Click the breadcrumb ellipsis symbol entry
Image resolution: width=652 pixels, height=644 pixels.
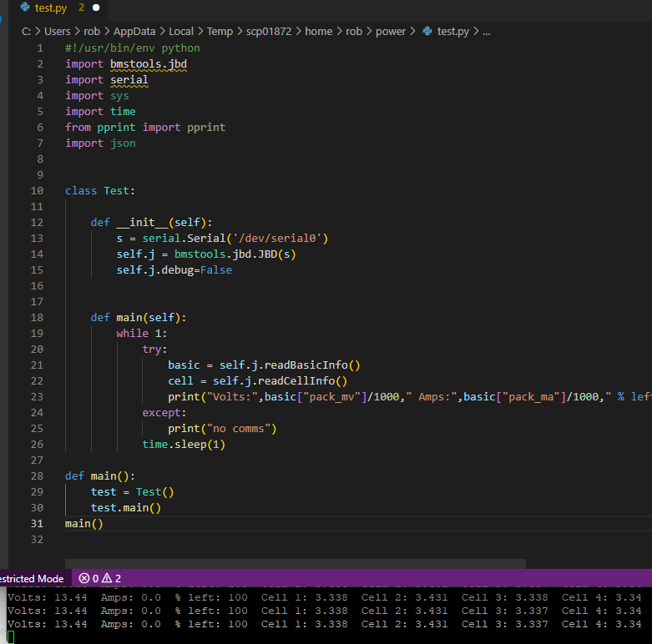click(x=487, y=32)
